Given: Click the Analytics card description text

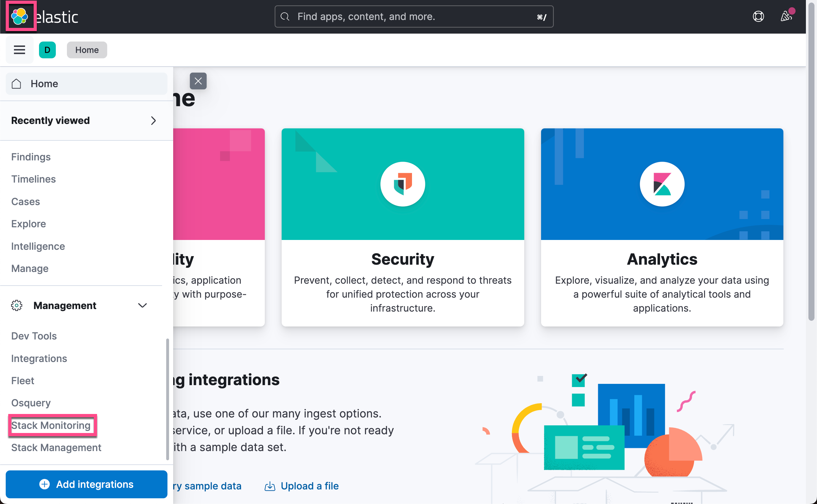Looking at the screenshot, I should click(662, 294).
